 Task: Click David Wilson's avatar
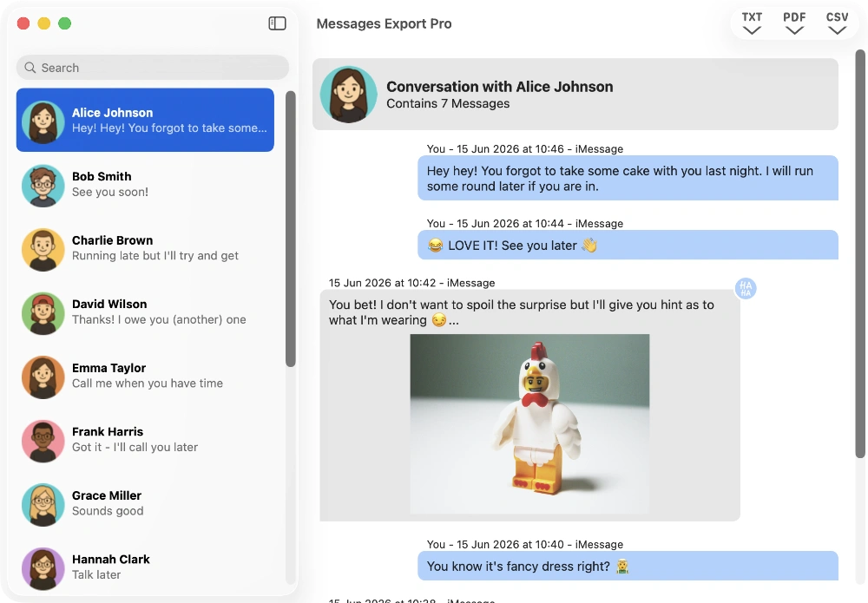(43, 313)
